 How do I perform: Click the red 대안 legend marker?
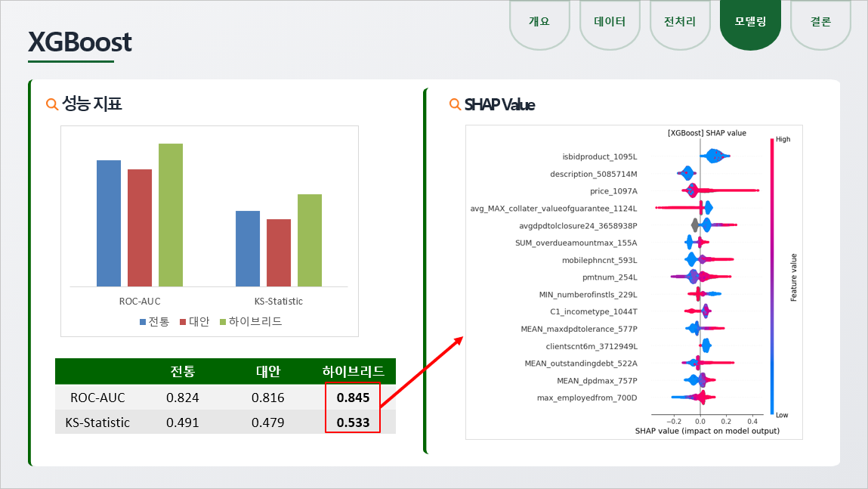(183, 322)
